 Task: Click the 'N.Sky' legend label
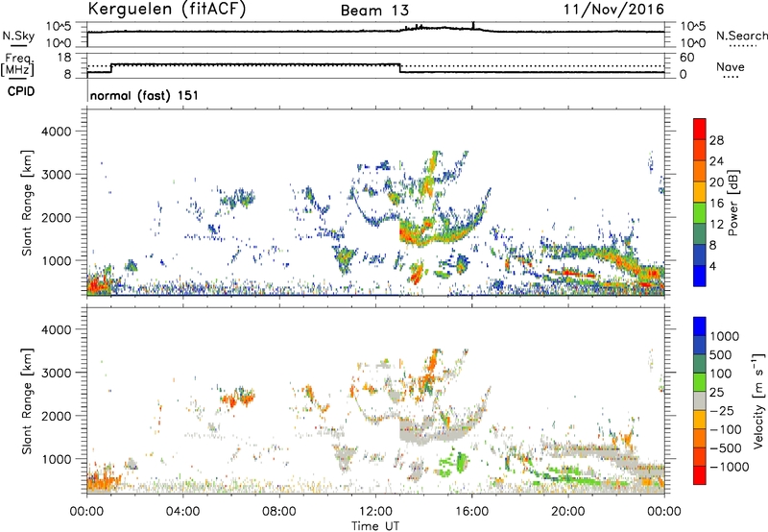point(18,36)
